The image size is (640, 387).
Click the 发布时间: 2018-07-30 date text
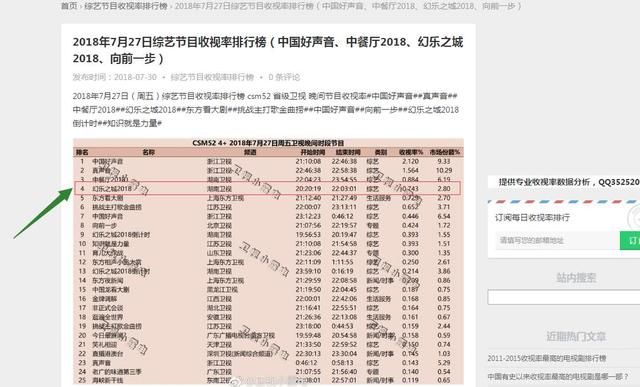[x=115, y=77]
